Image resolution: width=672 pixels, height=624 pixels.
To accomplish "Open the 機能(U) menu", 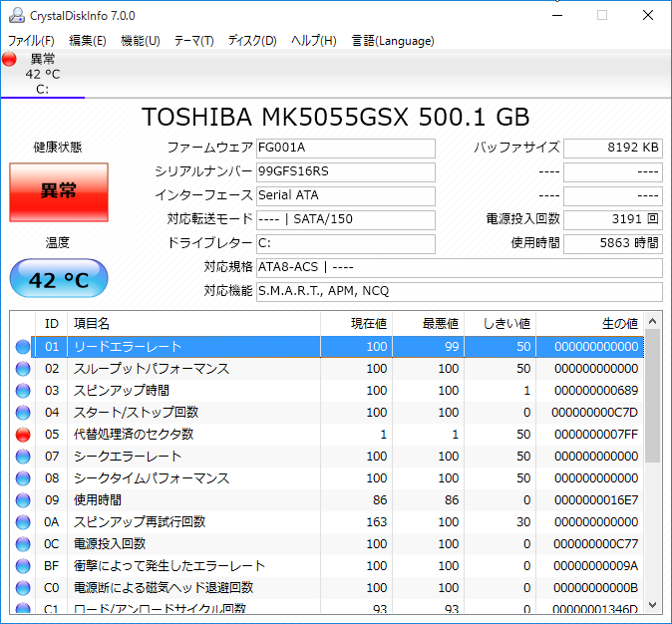I will [141, 41].
